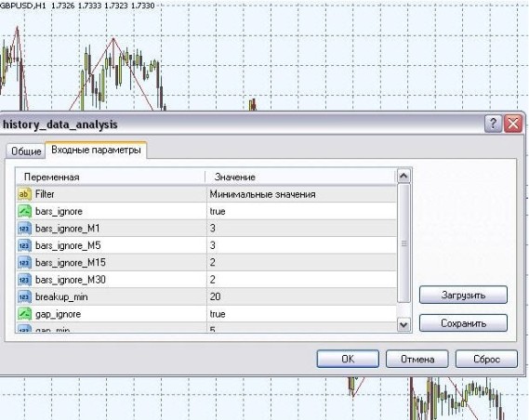
Task: Select the Filter variable row
Action: pyautogui.click(x=206, y=194)
